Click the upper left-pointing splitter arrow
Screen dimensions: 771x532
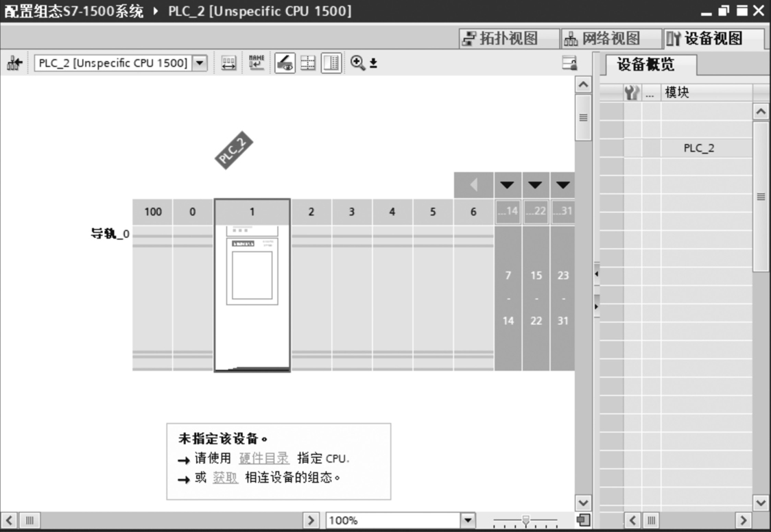pos(597,274)
